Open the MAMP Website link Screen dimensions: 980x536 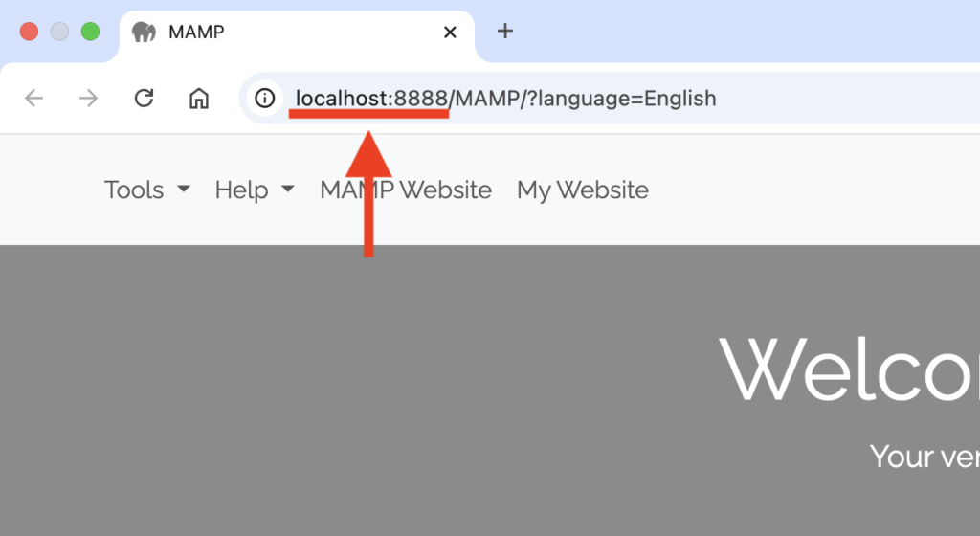(406, 190)
